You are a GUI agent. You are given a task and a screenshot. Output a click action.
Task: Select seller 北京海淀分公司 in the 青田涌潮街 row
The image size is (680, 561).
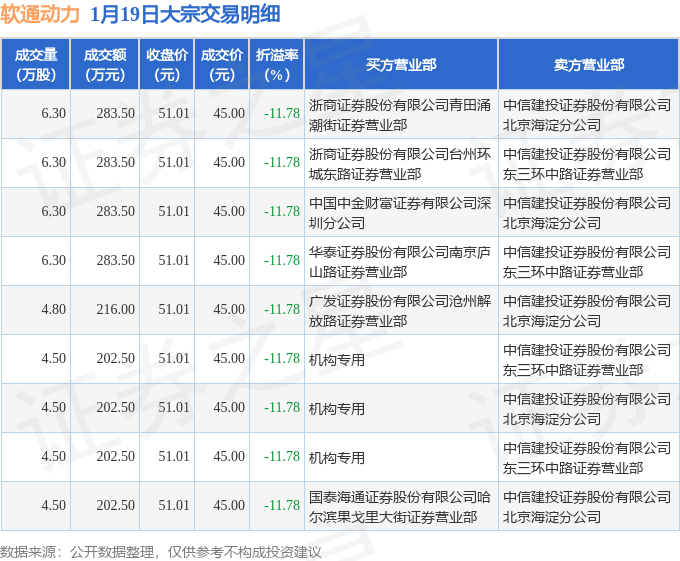point(587,115)
